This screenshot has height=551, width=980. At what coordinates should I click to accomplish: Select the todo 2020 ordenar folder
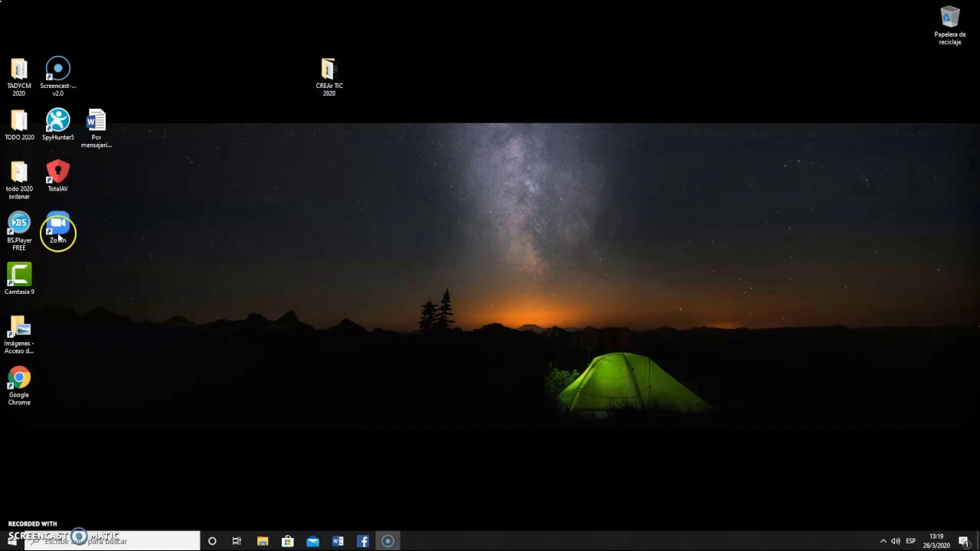[x=19, y=181]
